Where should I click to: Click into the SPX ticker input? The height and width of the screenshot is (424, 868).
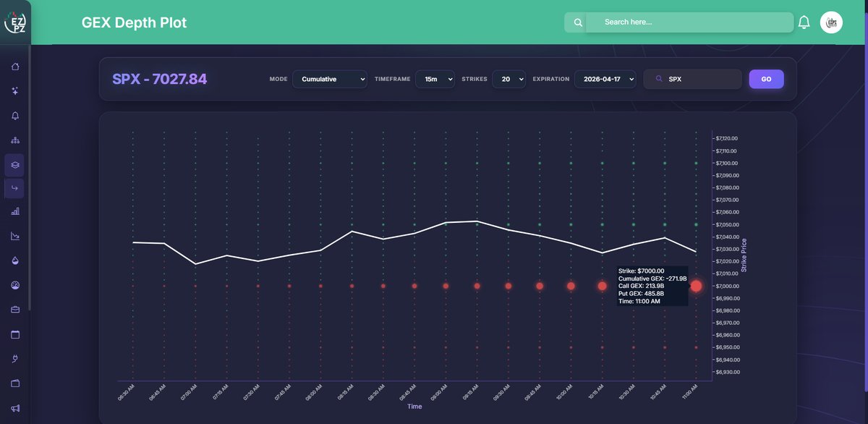click(692, 79)
